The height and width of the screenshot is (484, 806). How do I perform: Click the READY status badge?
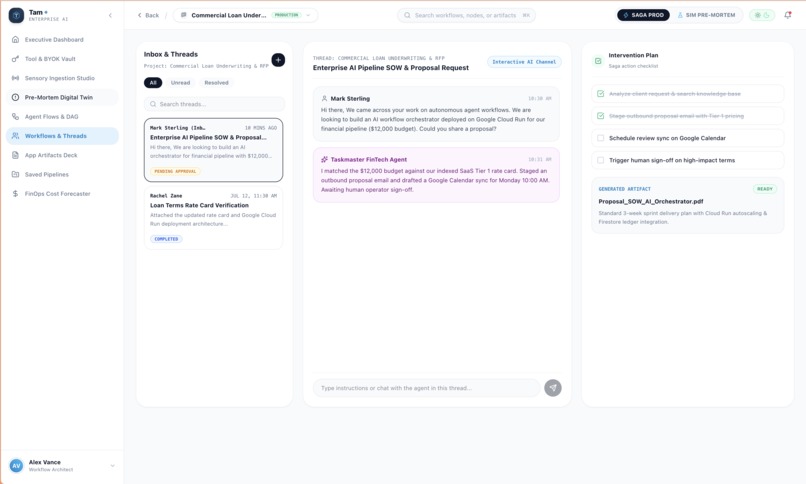[x=765, y=189]
